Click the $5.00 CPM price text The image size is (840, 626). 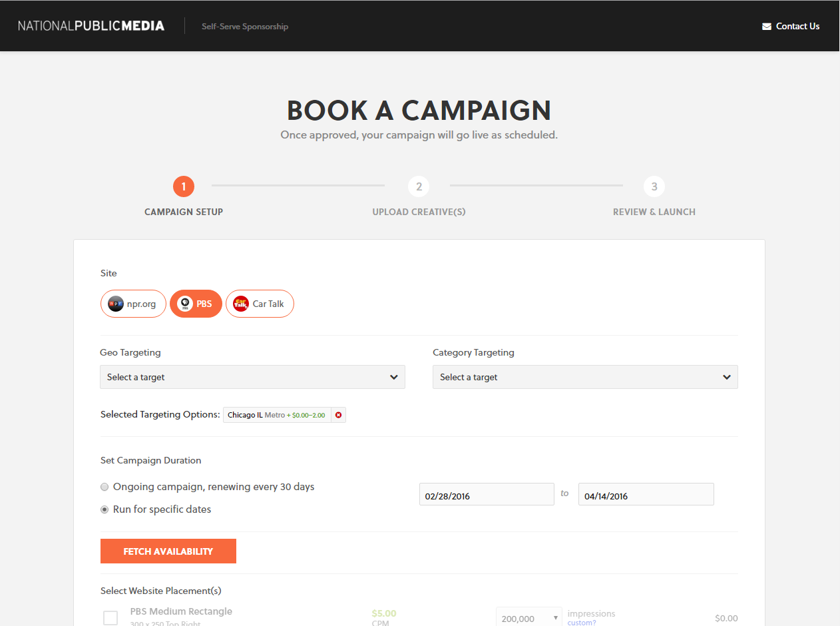tap(384, 613)
